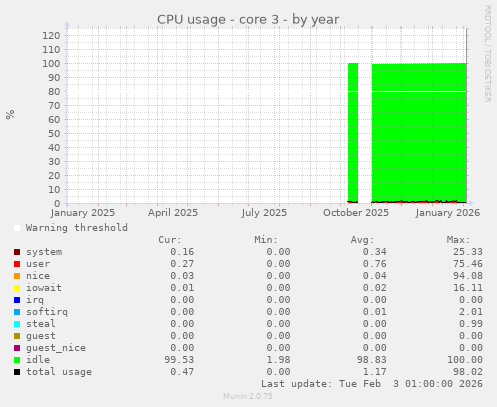This screenshot has height=407, width=497.
Task: Click softirq max value 2.01
Action: coord(471,312)
